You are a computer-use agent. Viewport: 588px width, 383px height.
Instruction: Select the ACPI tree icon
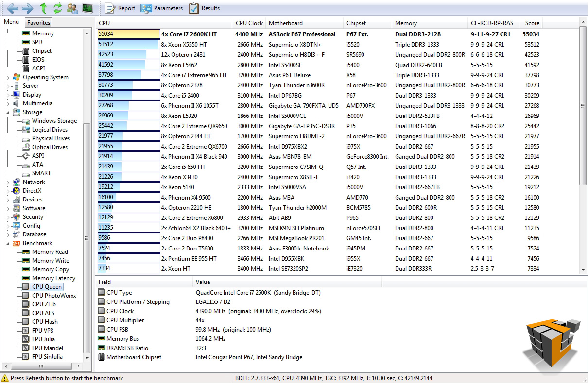(26, 68)
